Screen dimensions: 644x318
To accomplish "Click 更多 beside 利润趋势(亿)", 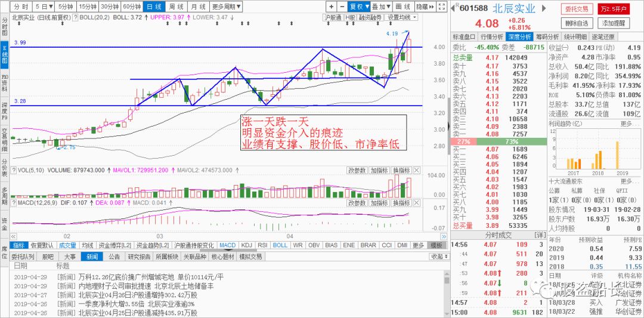I will 629,124.
